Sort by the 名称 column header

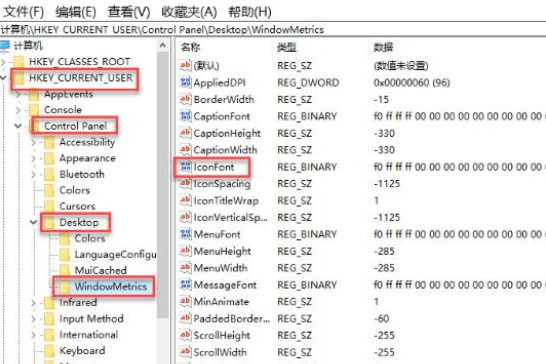[x=190, y=47]
